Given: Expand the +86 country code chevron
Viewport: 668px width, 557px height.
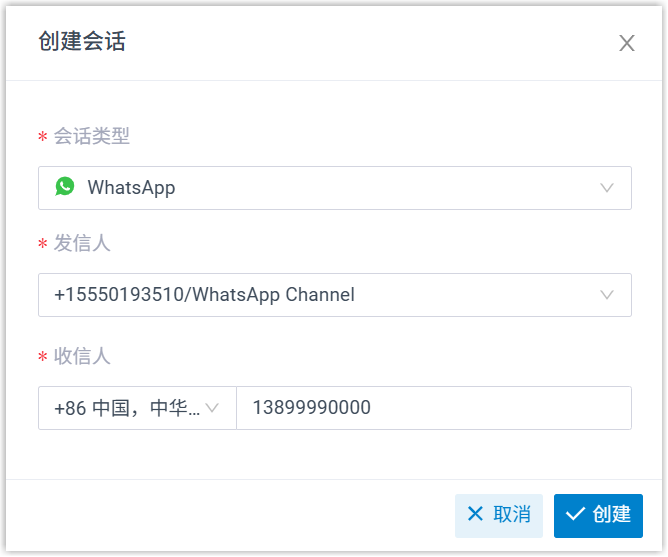Looking at the screenshot, I should coord(212,408).
